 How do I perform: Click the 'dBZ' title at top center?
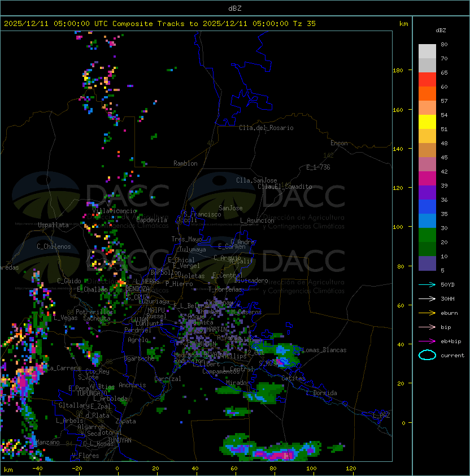coord(235,8)
